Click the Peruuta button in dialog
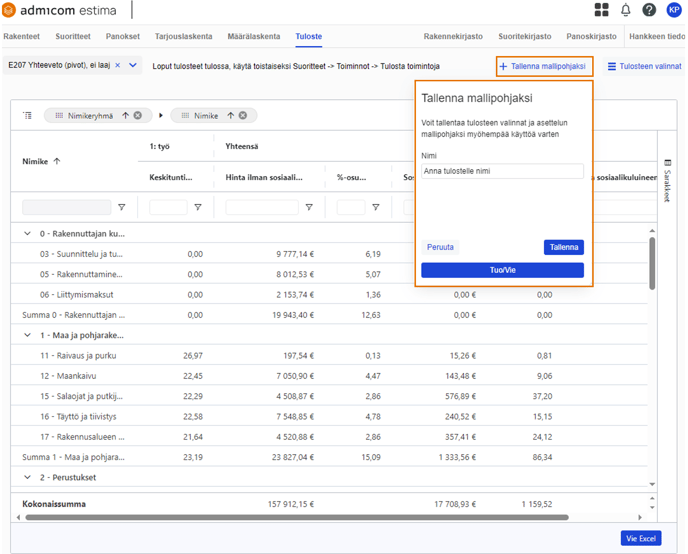The image size is (688, 554). click(440, 247)
